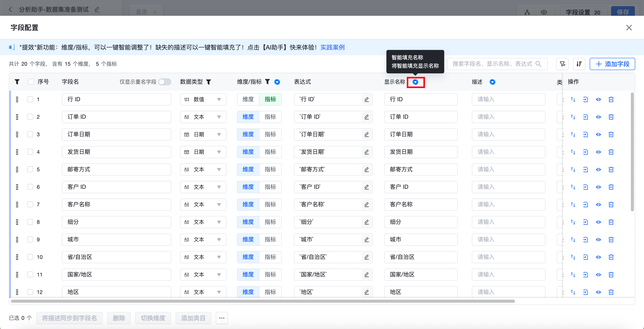Switch 订单 ID to 指标

pyautogui.click(x=270, y=117)
